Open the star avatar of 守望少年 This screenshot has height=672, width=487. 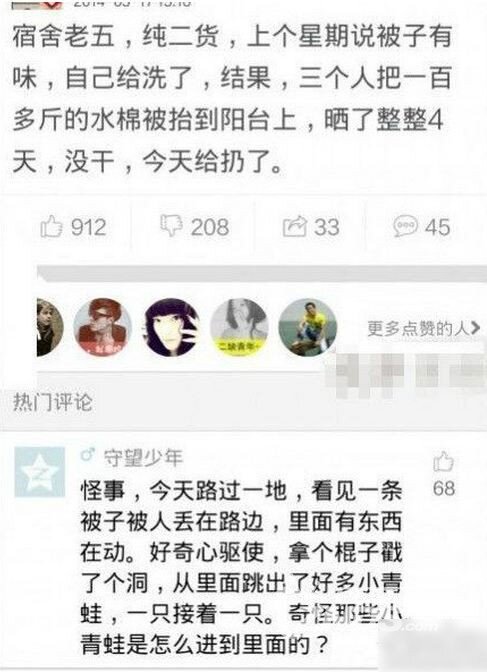(x=39, y=472)
